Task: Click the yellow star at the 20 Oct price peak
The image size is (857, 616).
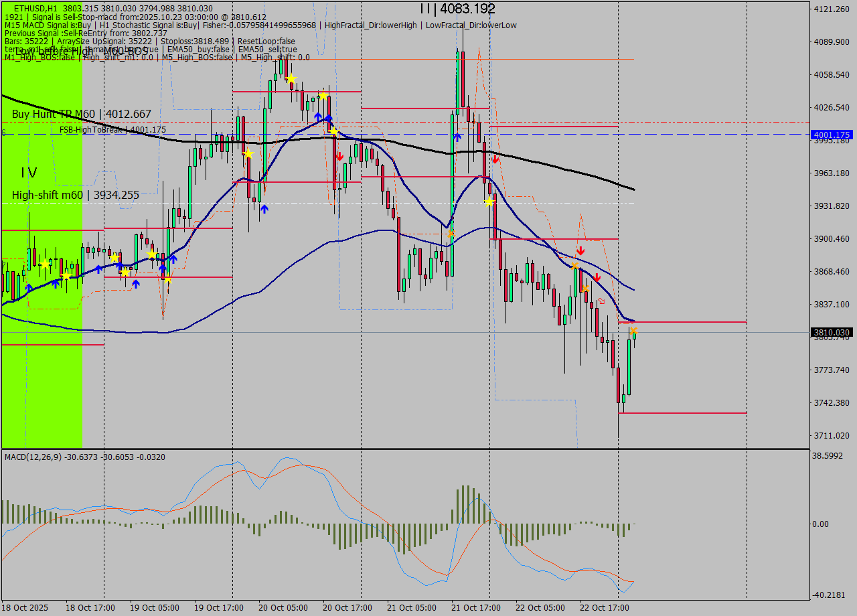Action: click(291, 79)
